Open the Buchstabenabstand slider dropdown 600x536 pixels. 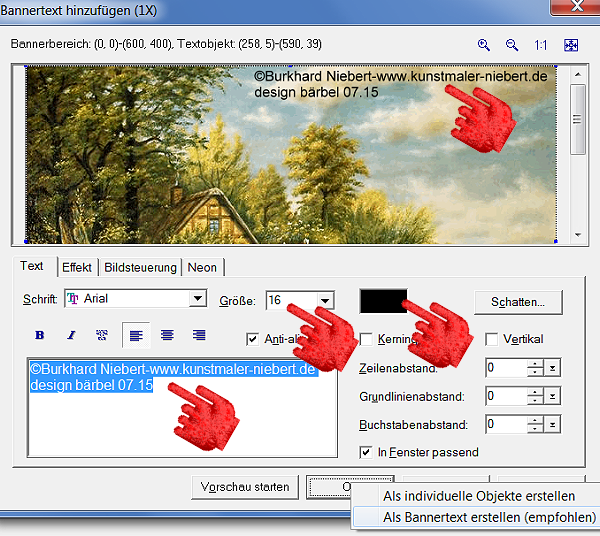point(553,425)
